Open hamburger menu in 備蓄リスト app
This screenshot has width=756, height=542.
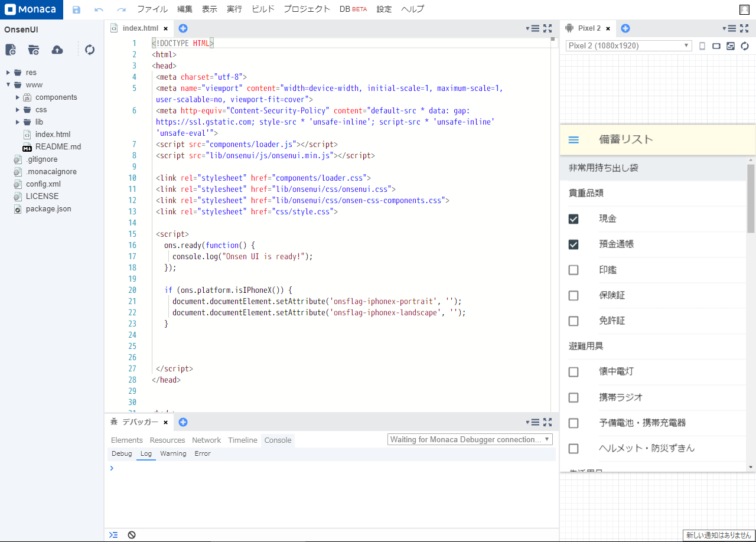pos(573,140)
